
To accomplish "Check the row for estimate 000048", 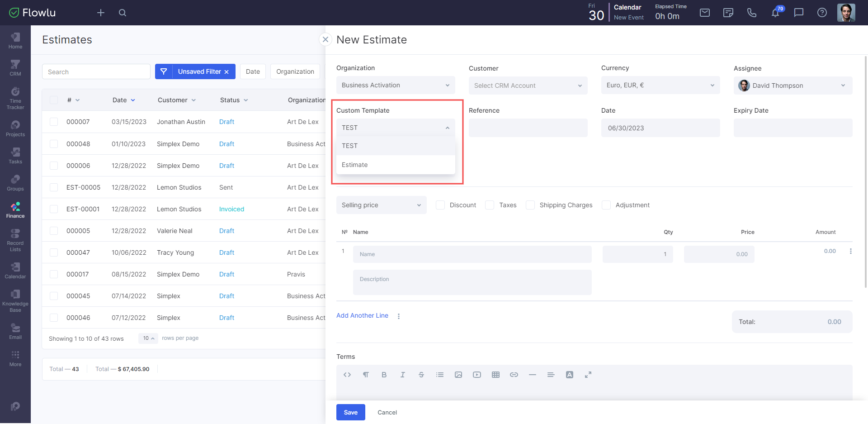I will point(54,144).
